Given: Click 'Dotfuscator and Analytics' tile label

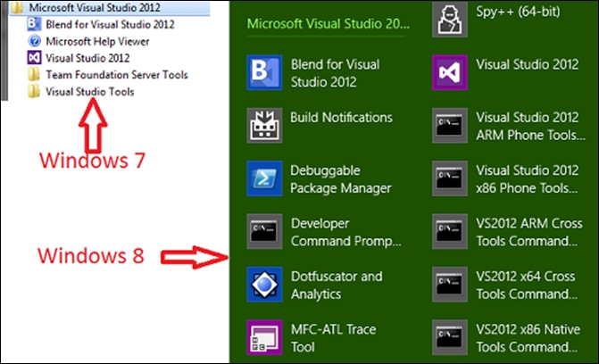Looking at the screenshot, I should [x=337, y=285].
